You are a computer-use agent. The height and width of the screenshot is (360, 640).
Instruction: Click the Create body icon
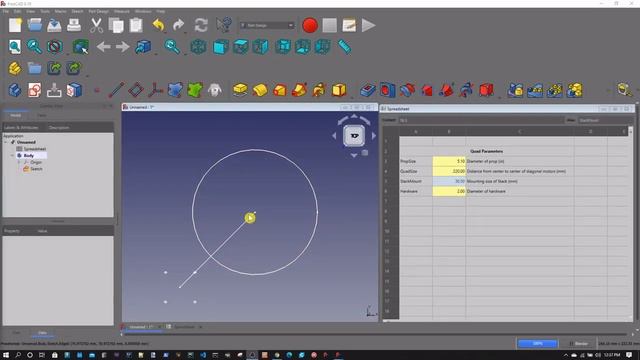pos(15,90)
